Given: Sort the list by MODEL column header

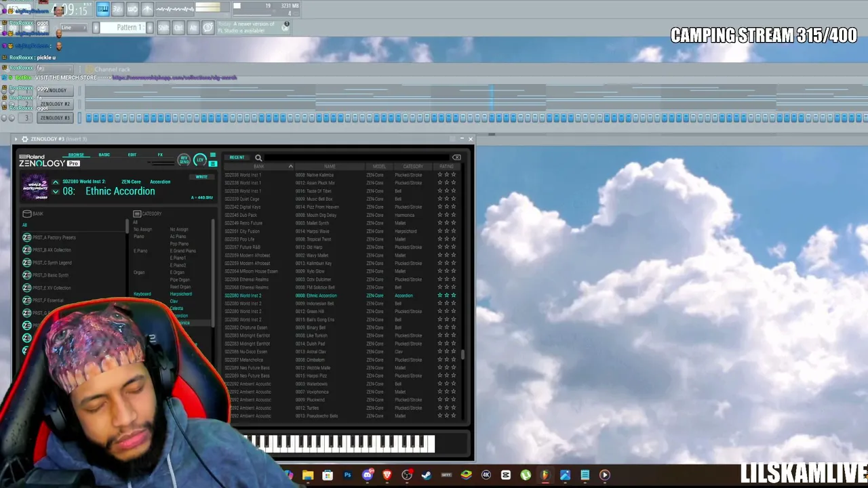Looking at the screenshot, I should point(379,167).
